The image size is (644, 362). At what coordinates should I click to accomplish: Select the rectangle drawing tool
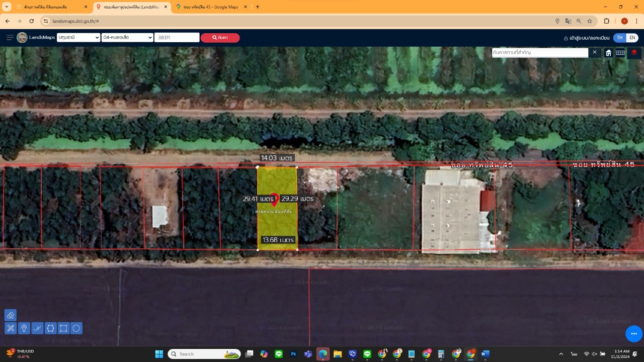coord(63,328)
